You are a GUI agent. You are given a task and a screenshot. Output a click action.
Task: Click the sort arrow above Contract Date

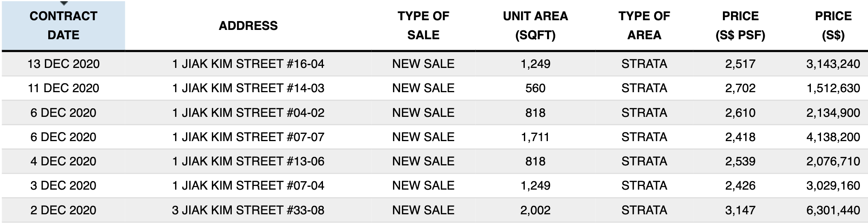tap(64, 3)
